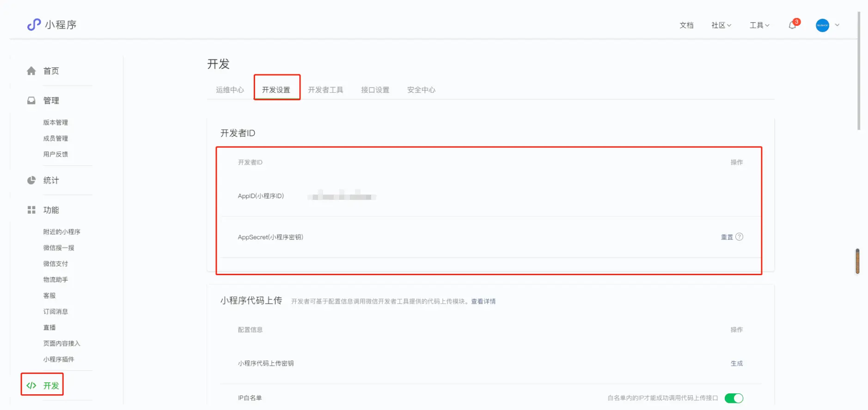Switch to the 接口设置 tab

(375, 90)
